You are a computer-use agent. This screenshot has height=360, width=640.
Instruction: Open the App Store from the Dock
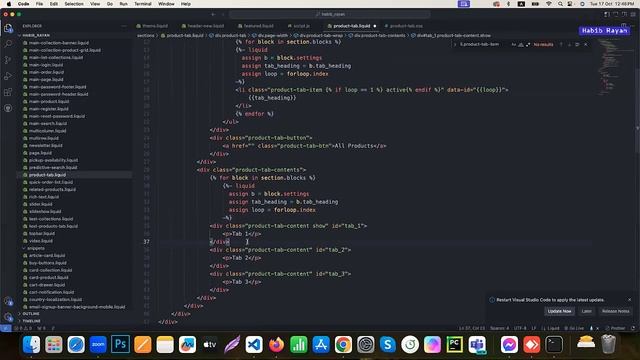(321, 344)
